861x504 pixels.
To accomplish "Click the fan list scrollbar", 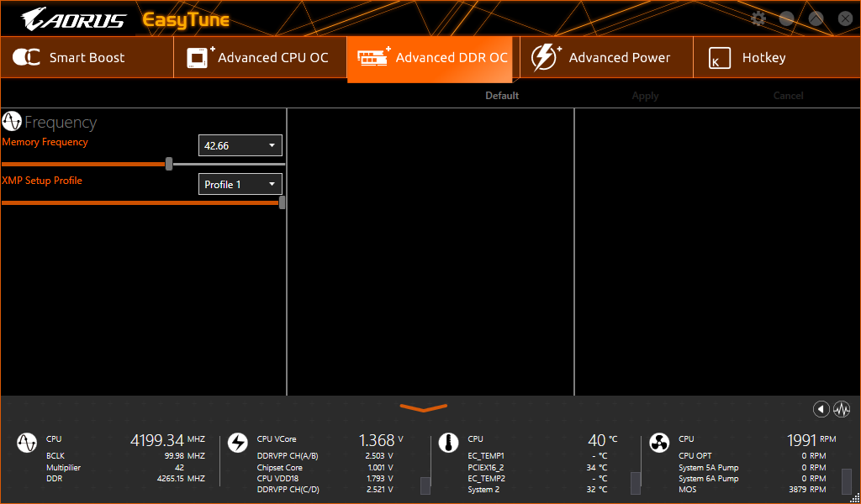I will pos(847,481).
